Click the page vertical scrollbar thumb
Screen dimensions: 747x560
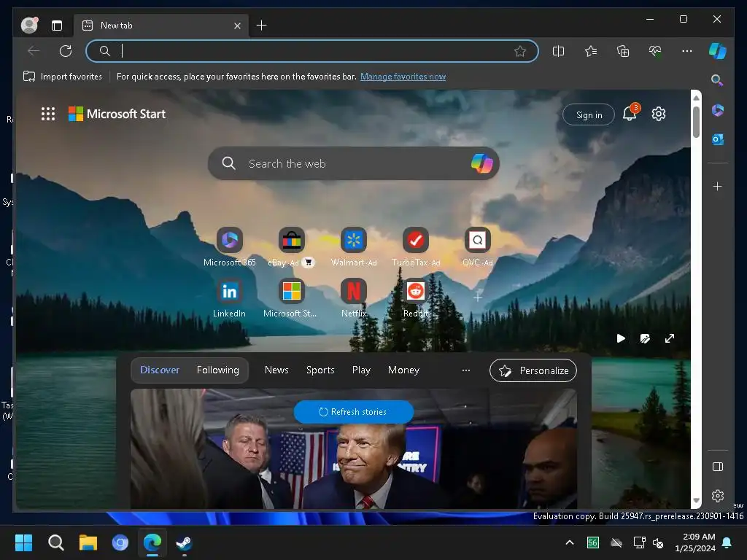pos(696,122)
